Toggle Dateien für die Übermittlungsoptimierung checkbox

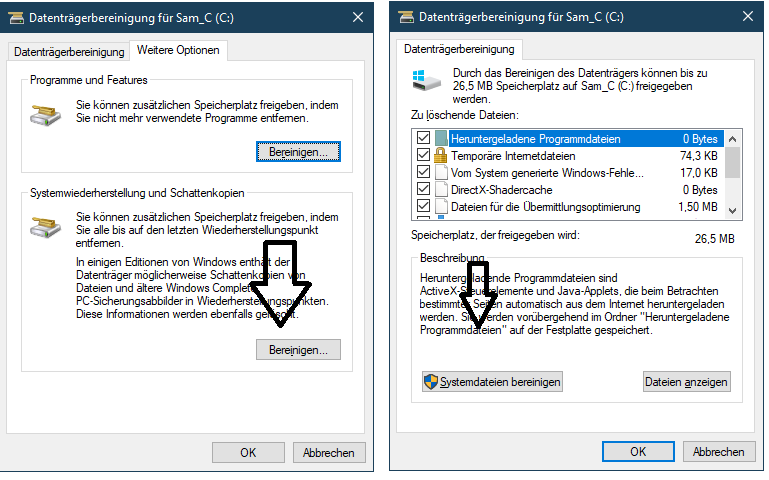[423, 206]
